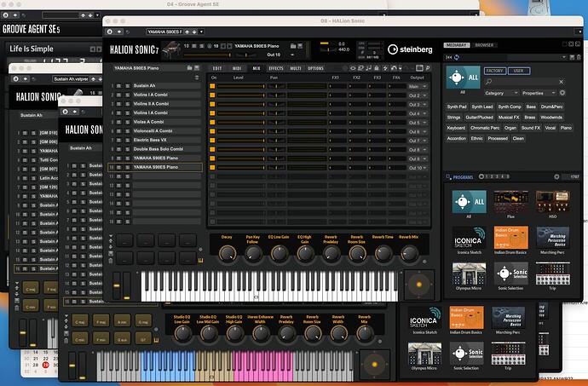Click the MediaBay save icon
The height and width of the screenshot is (386, 588).
click(x=573, y=57)
